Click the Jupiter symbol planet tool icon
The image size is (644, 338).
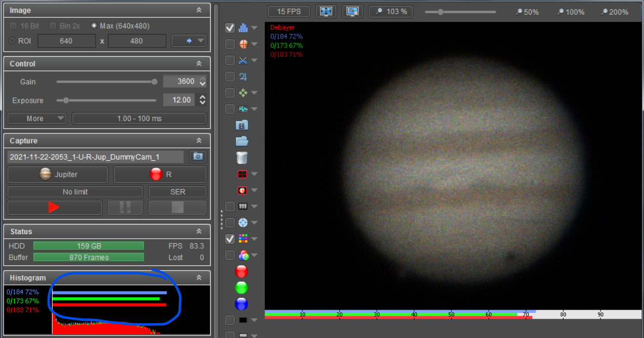click(243, 77)
